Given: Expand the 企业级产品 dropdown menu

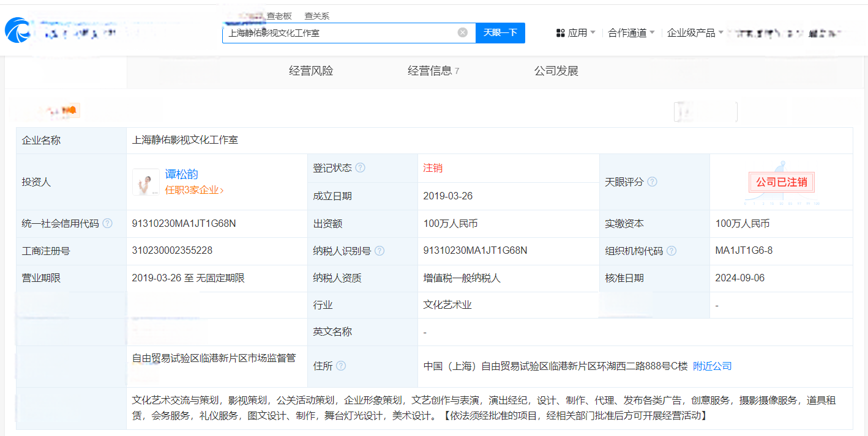Looking at the screenshot, I should [695, 32].
